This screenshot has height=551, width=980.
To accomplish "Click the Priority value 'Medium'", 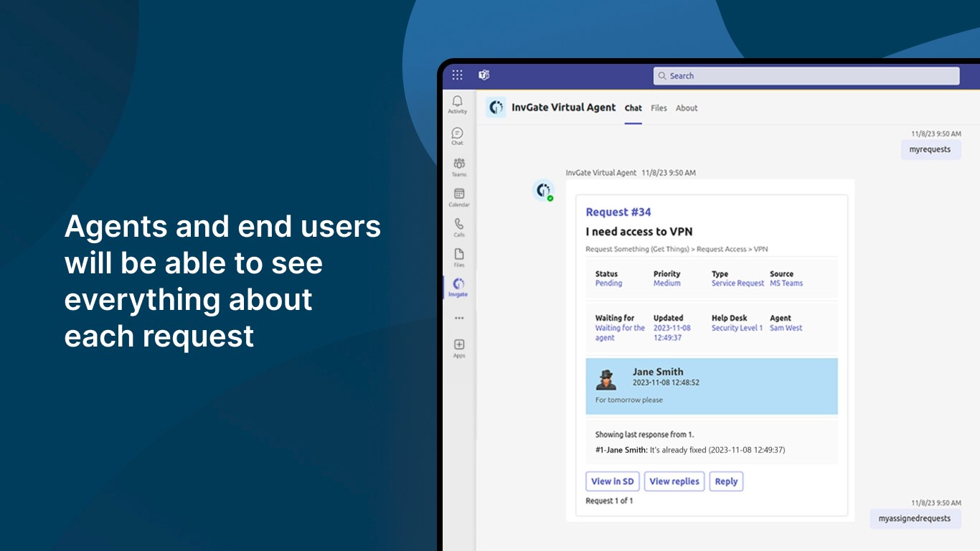I will 667,283.
